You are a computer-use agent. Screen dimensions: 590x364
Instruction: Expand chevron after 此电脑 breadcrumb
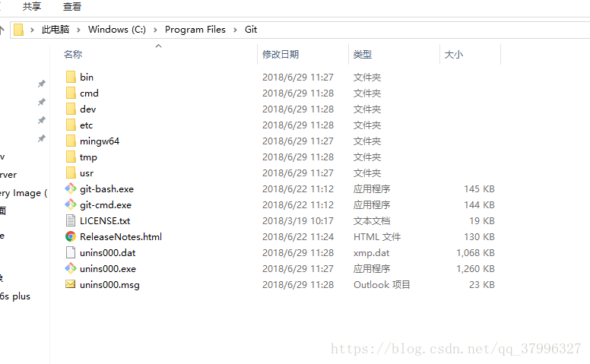pos(78,30)
